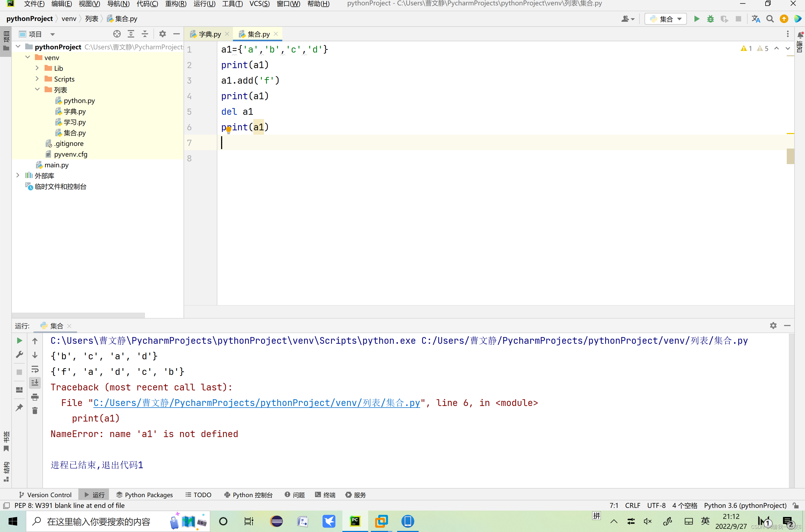Open Python 控制台 tool window
The width and height of the screenshot is (805, 532).
tap(248, 495)
